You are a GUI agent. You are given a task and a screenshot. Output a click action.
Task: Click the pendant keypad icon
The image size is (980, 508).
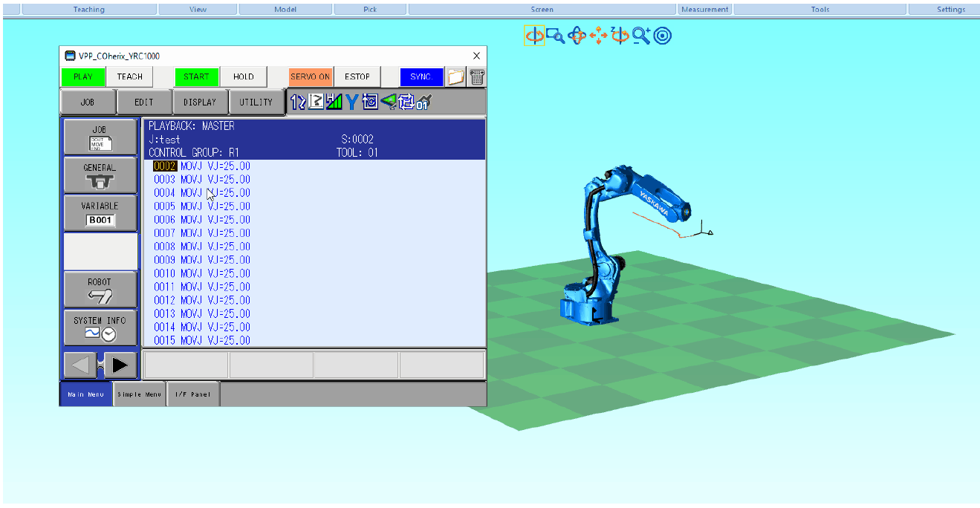tap(477, 76)
